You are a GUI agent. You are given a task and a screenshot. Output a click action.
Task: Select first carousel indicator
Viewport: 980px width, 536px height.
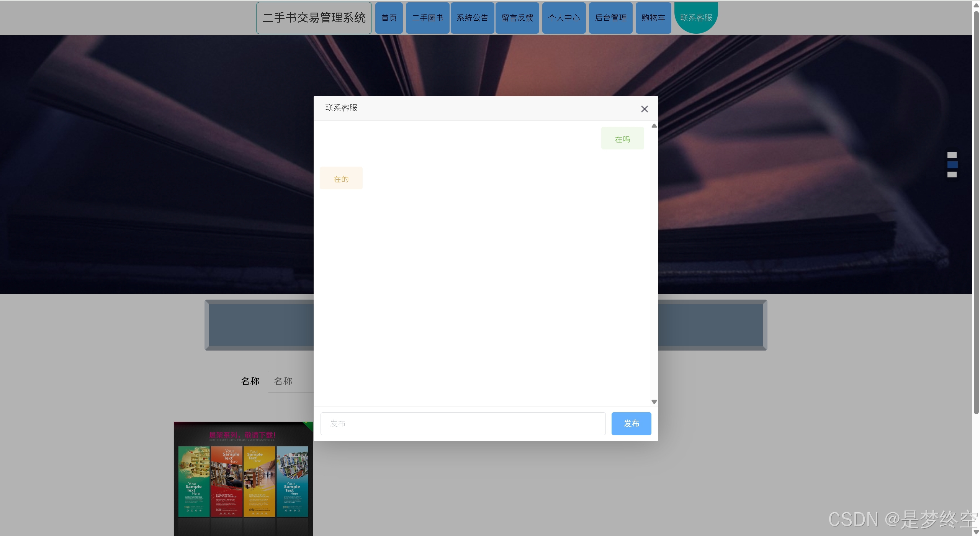952,155
